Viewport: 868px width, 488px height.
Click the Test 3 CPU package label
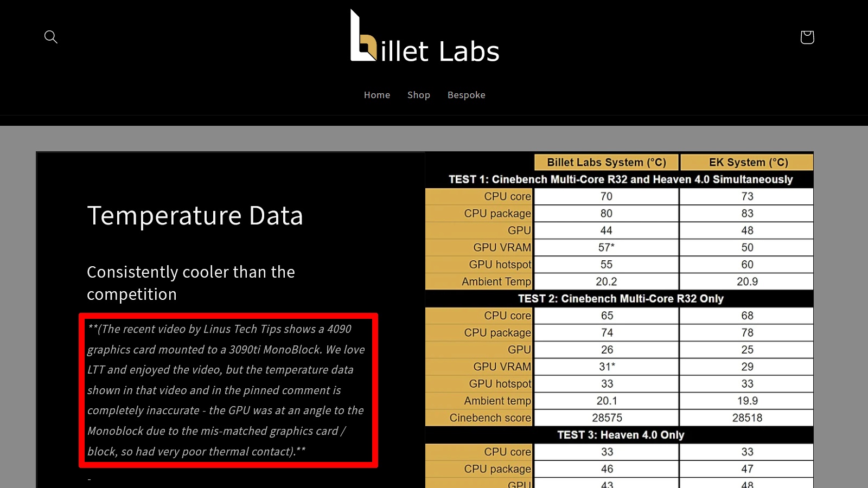(x=497, y=469)
